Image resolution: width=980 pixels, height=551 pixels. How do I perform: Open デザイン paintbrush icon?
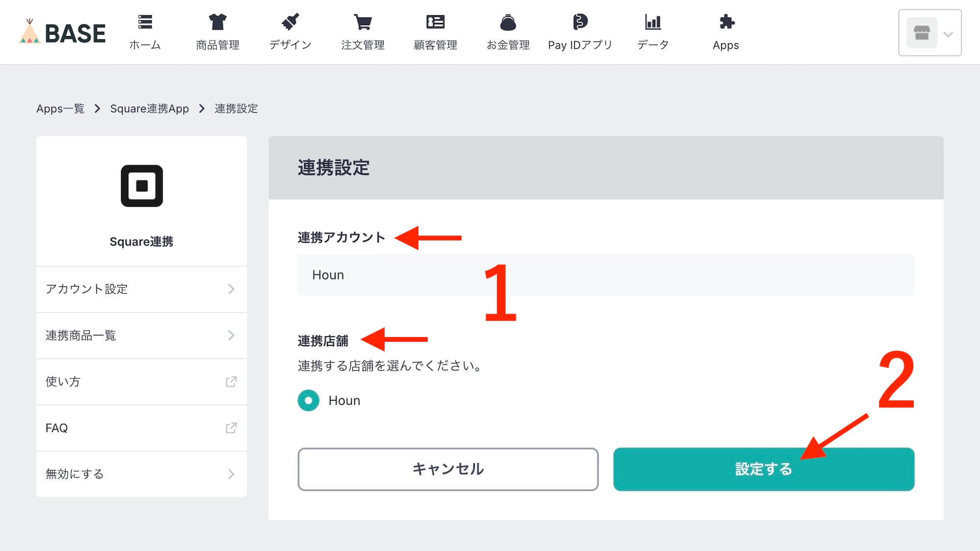coord(290,22)
